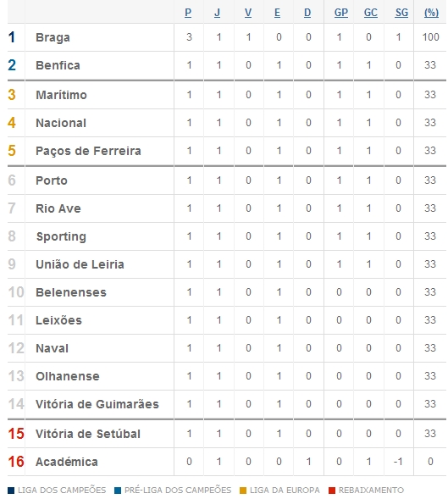The width and height of the screenshot is (448, 499).
Task: Sort by J games played header
Action: click(217, 13)
